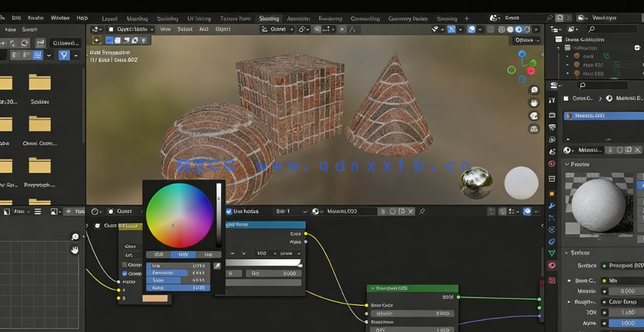This screenshot has width=644, height=332.
Task: Uncheck Use Nodes in the shader editor header
Action: 229,211
